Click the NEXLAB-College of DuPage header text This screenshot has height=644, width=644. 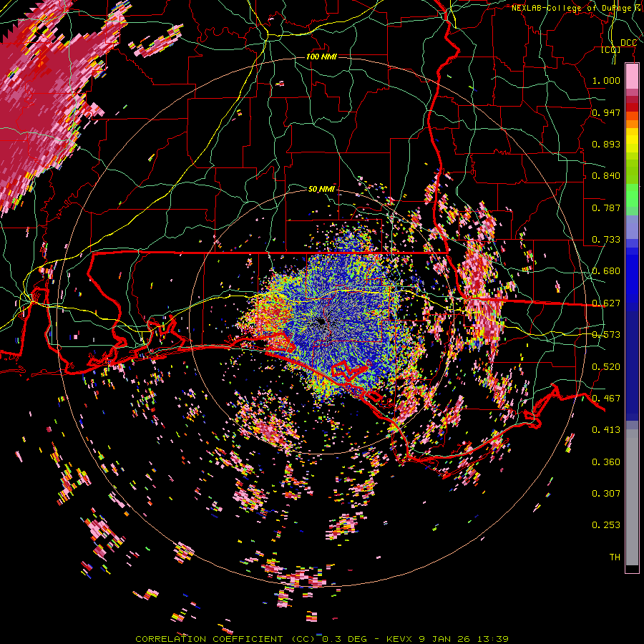pos(573,8)
